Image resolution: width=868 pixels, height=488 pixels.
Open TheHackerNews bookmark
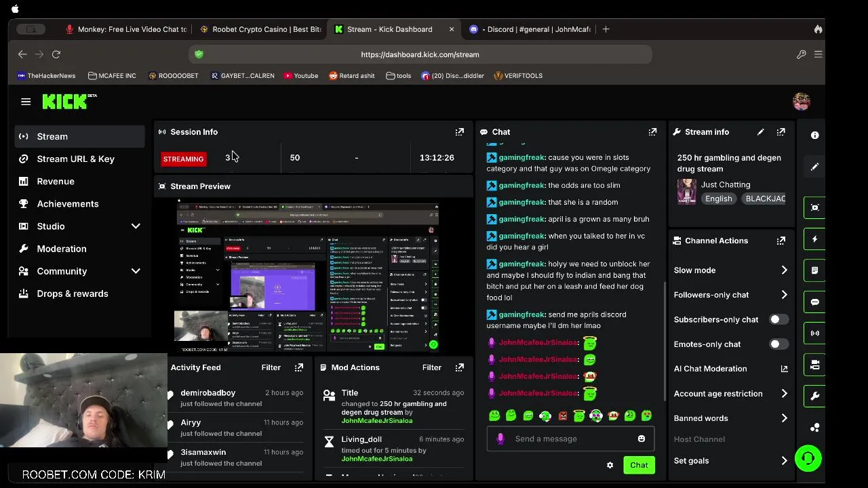[x=46, y=76]
